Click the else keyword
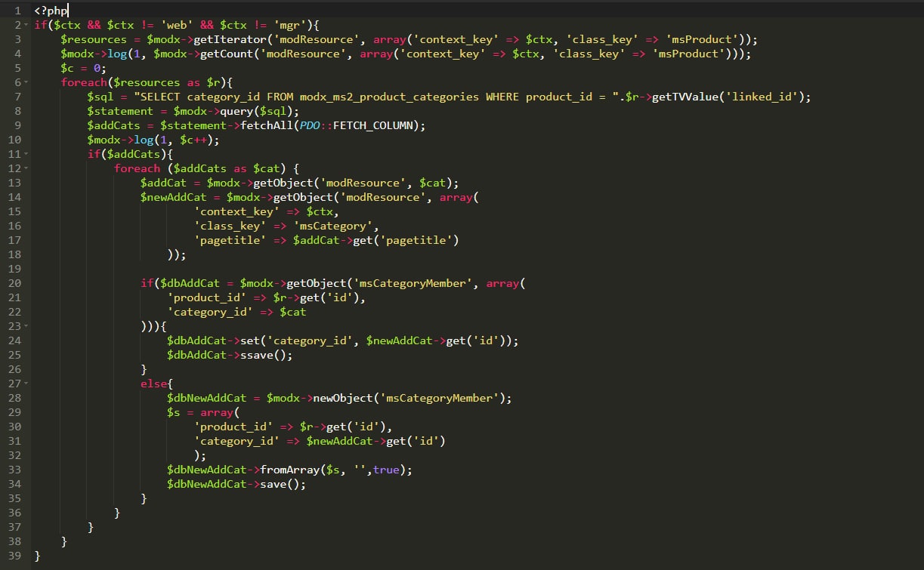Screen dimensions: 924x570 (x=153, y=384)
